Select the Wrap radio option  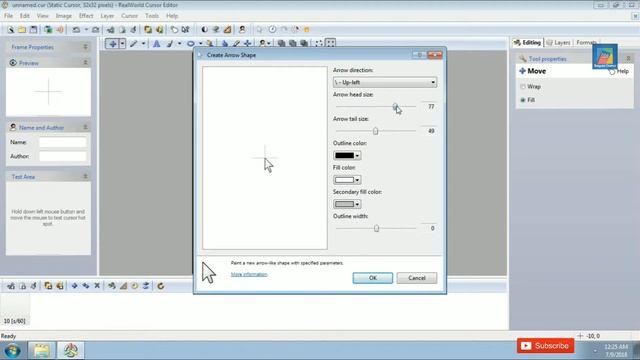click(523, 87)
